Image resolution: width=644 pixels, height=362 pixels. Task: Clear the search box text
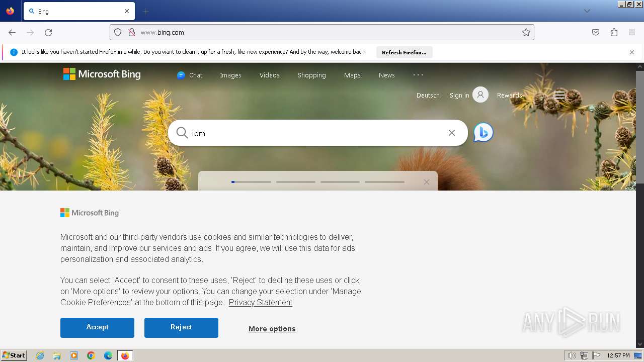coord(452,133)
